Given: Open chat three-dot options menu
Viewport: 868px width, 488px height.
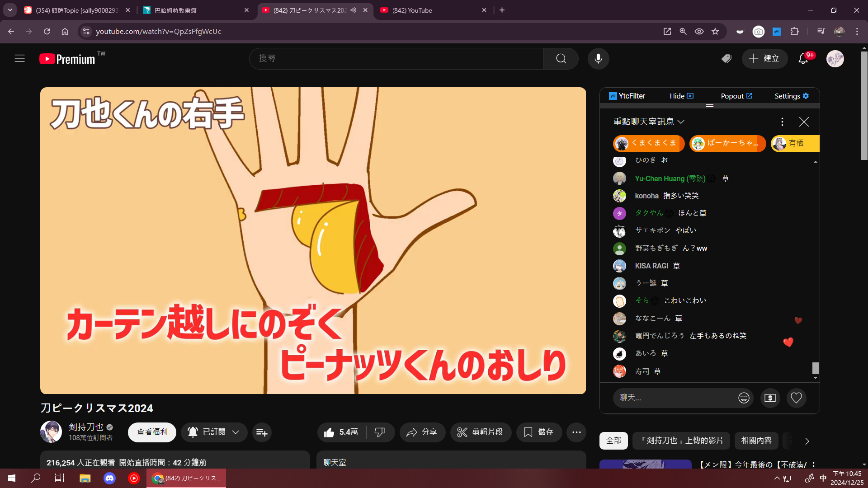Looking at the screenshot, I should 782,122.
